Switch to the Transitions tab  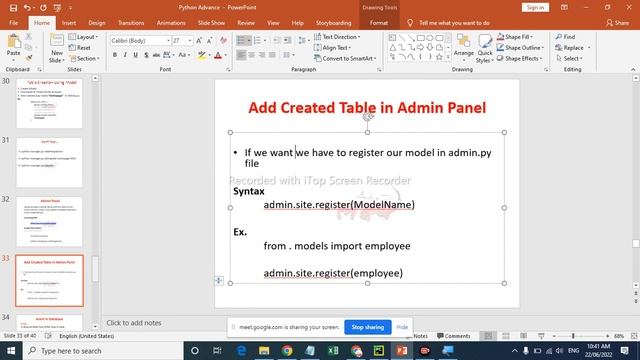[x=131, y=23]
